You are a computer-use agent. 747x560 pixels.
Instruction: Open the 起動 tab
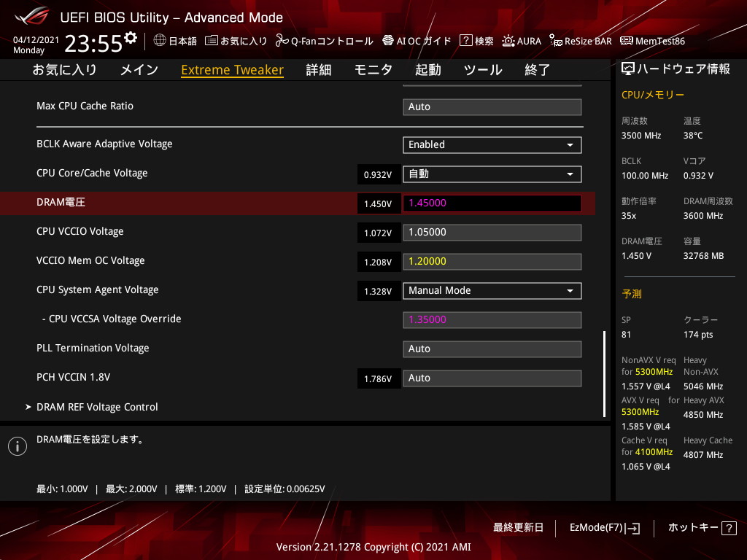tap(427, 69)
